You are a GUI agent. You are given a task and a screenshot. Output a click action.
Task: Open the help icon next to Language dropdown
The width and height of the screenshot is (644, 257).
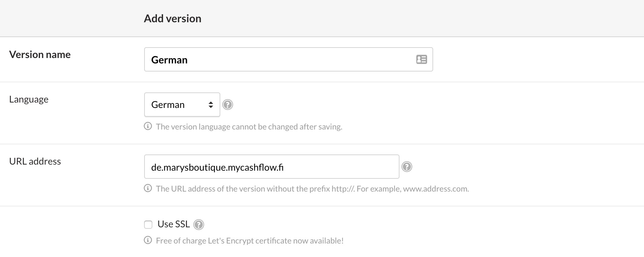pos(228,105)
